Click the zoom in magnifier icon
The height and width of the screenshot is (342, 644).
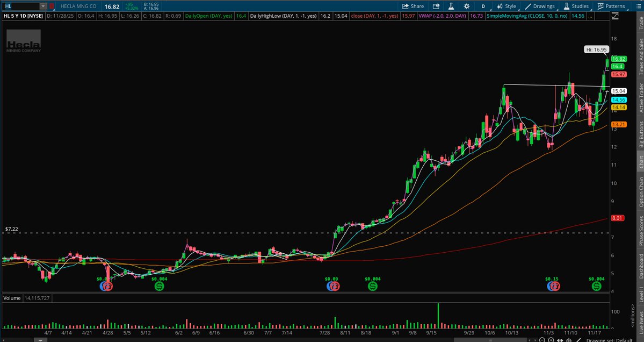[x=551, y=340]
